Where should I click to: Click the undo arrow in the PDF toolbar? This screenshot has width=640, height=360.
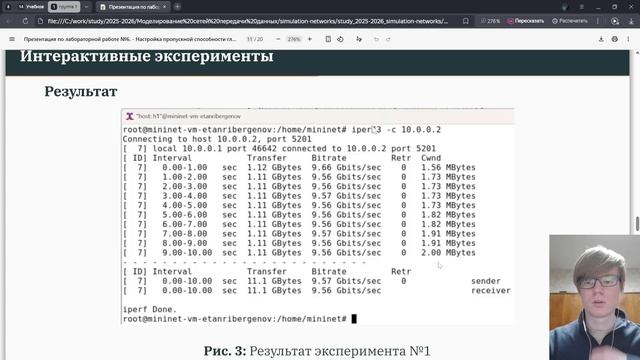tap(376, 39)
